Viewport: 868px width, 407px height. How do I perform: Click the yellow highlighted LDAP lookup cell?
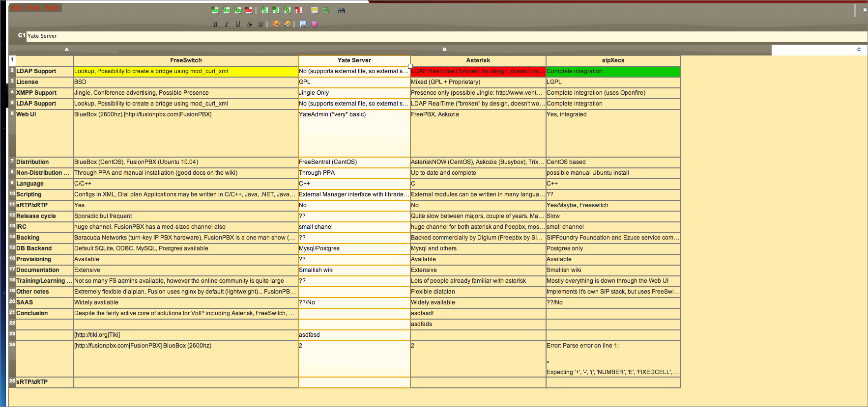click(x=186, y=71)
